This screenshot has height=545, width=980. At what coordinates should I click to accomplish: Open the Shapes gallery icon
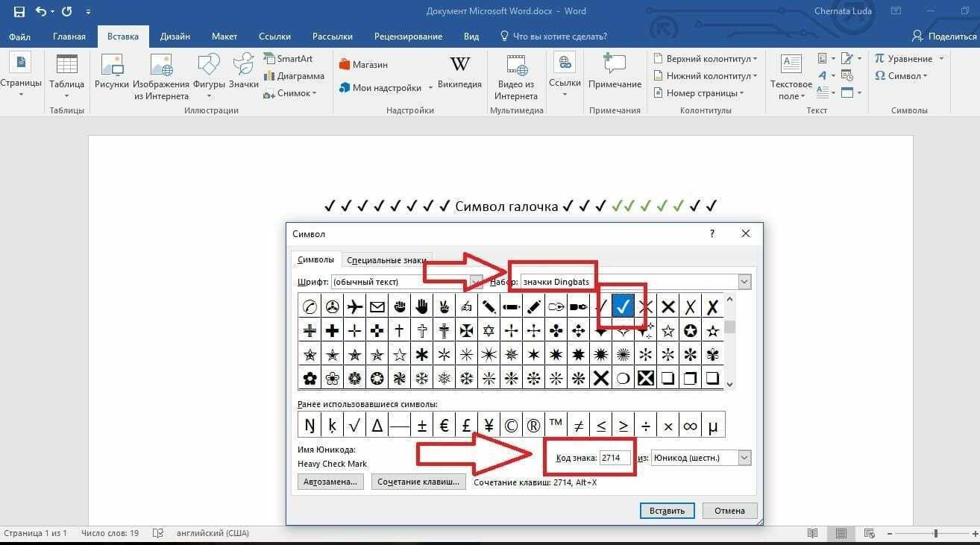click(209, 66)
